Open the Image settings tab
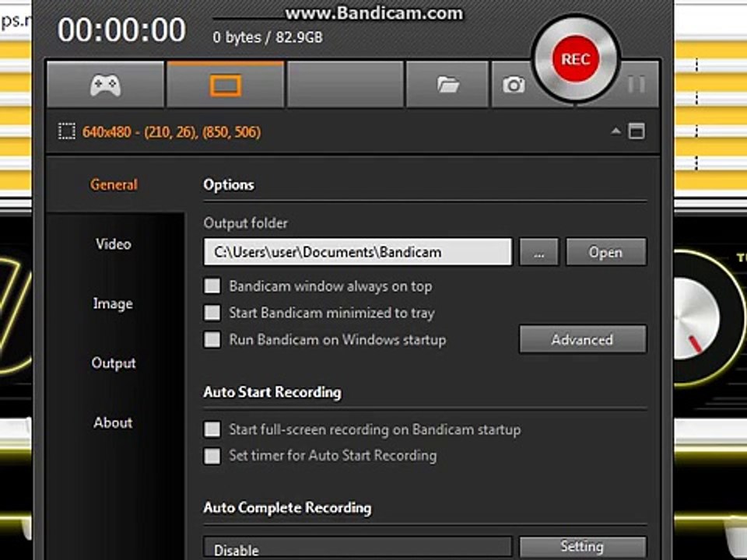This screenshot has width=747, height=560. 113,303
